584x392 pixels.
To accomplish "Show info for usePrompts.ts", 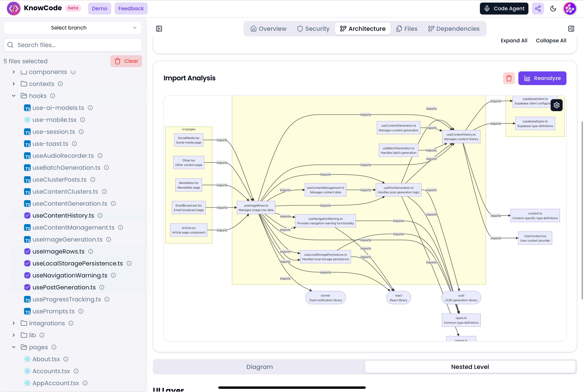I will pos(81,311).
